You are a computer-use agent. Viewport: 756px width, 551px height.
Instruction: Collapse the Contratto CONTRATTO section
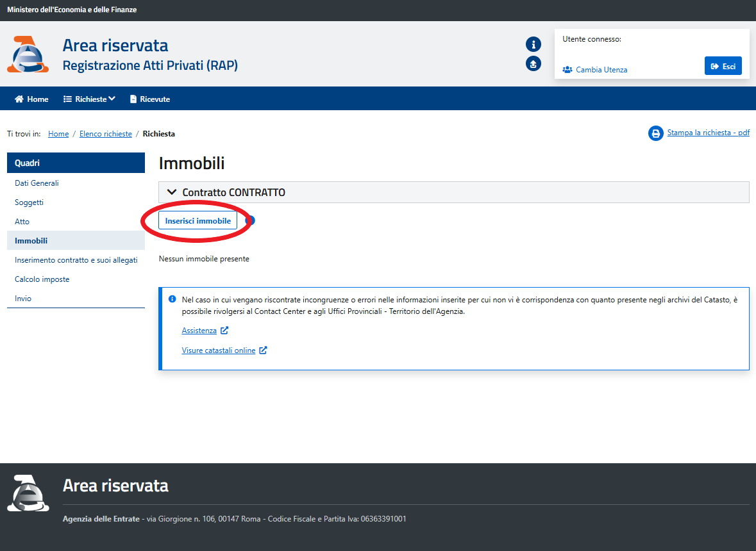coord(454,192)
